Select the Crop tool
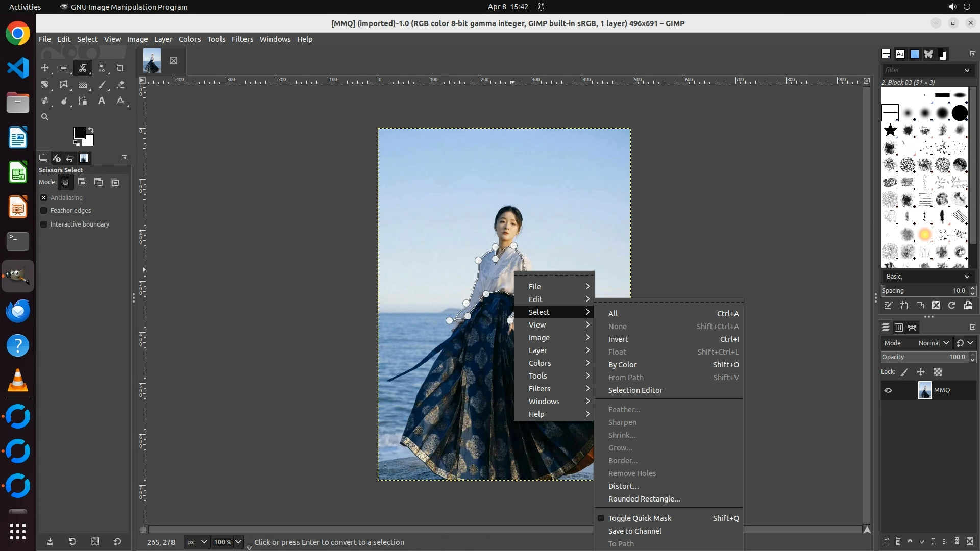 coord(120,68)
